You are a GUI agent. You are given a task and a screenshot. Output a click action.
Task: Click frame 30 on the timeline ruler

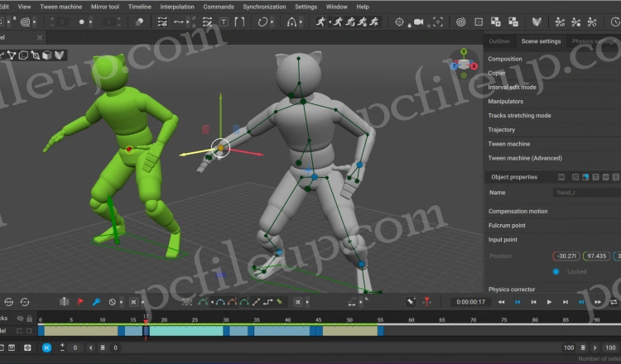pos(226,318)
